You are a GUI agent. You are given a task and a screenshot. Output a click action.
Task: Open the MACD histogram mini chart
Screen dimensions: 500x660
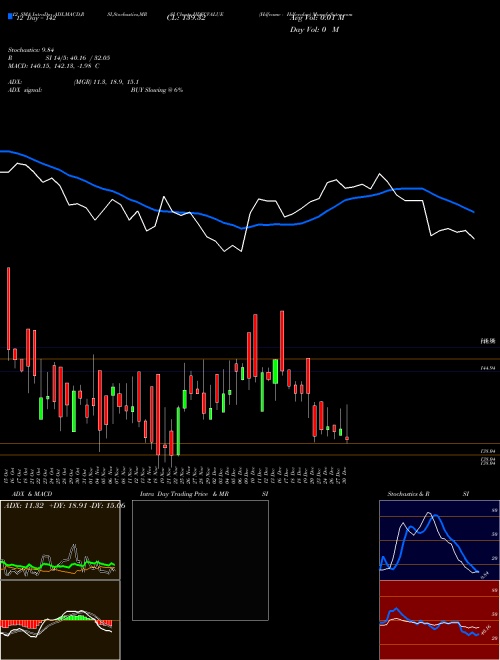60,620
